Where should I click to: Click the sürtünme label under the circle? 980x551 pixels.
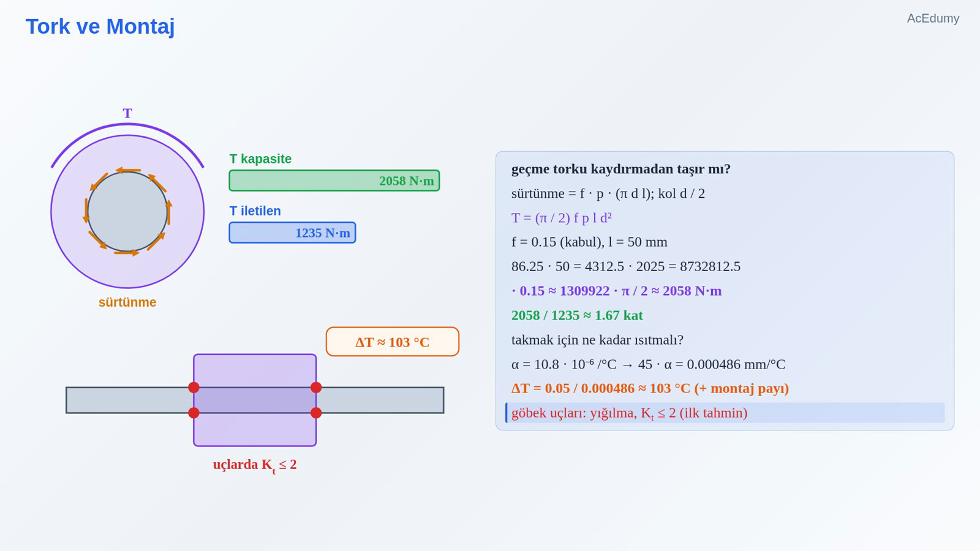point(127,302)
